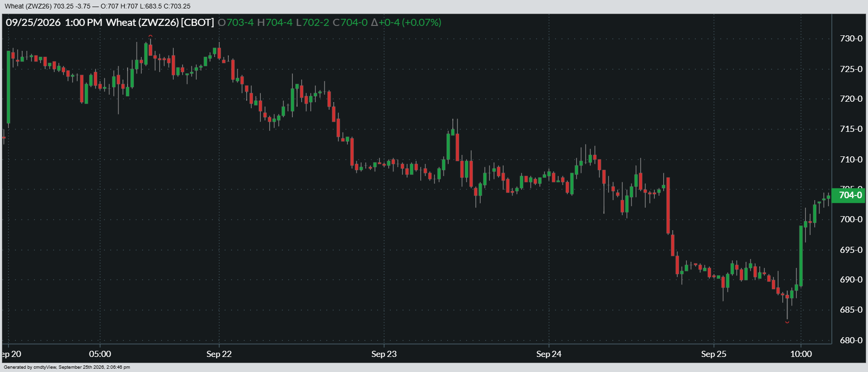This screenshot has width=868, height=372.
Task: Click the 685-0 price axis label
Action: [x=851, y=310]
